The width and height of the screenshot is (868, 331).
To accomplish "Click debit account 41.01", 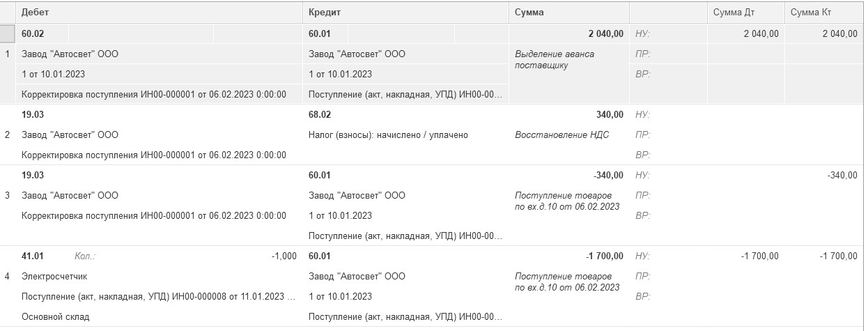I will coord(33,256).
